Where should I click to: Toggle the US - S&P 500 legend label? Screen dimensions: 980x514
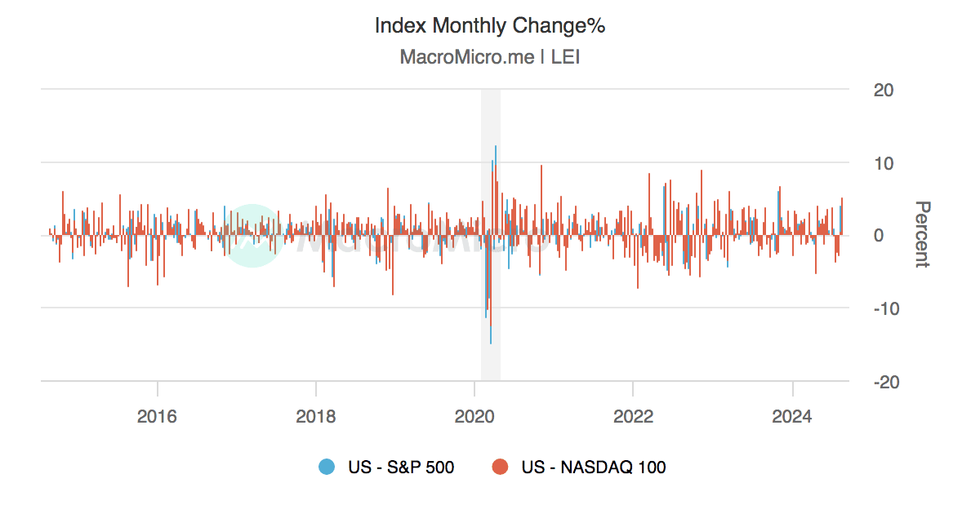coord(401,467)
